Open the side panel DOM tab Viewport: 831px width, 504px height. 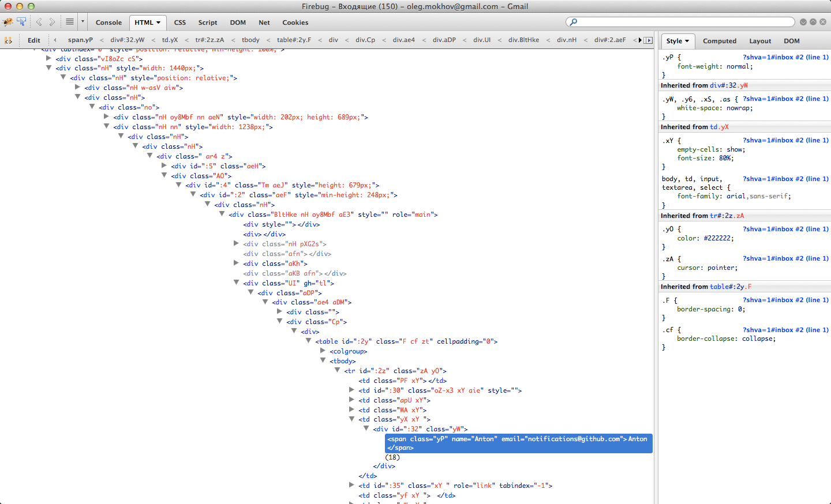[x=792, y=41]
